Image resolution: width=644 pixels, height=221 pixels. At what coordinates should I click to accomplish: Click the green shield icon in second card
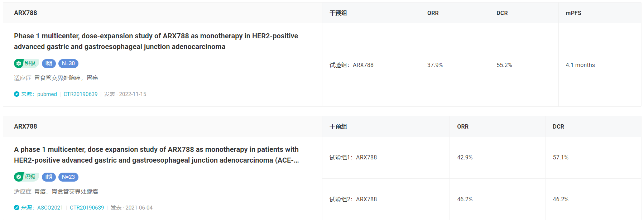(19, 177)
